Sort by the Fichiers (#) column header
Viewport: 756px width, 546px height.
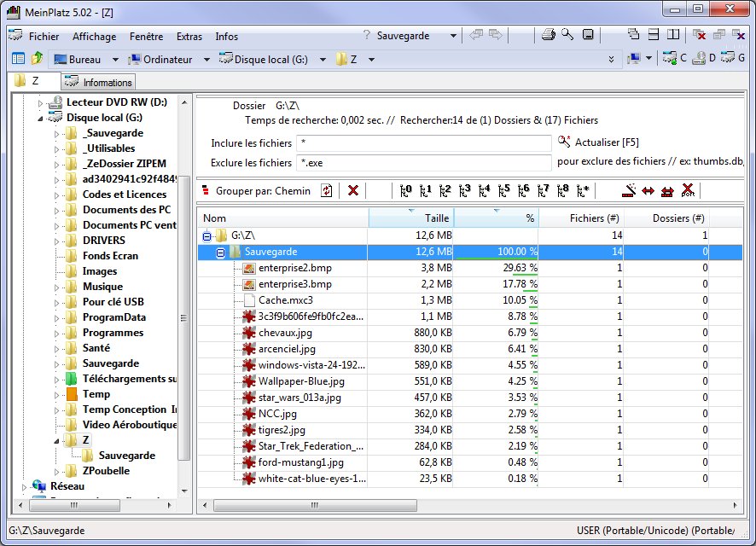coord(580,218)
